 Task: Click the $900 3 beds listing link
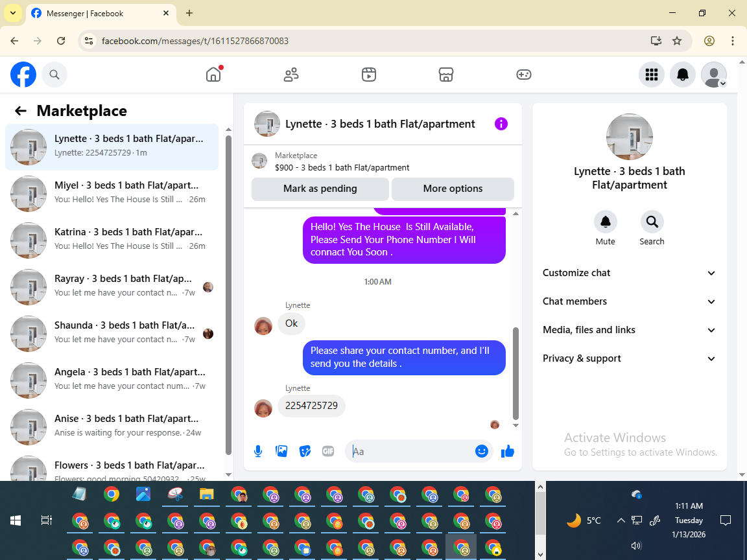[342, 168]
